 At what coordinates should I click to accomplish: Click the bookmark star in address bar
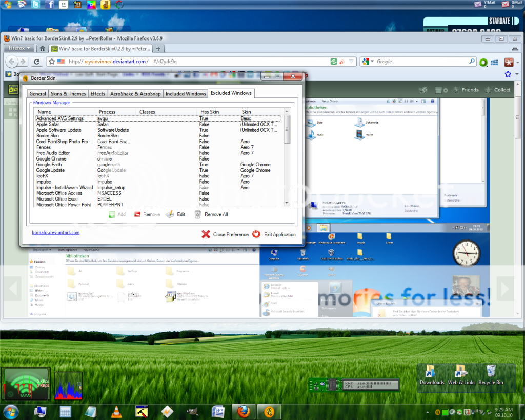coord(51,62)
